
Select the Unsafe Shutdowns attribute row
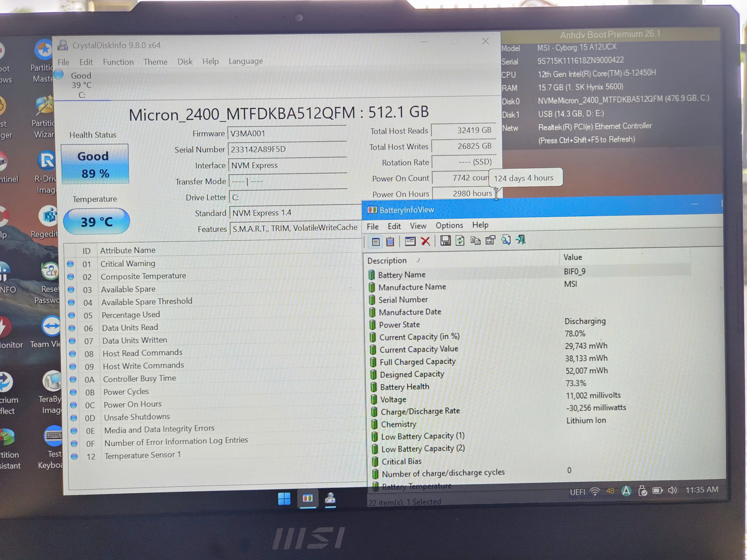[x=217, y=417]
